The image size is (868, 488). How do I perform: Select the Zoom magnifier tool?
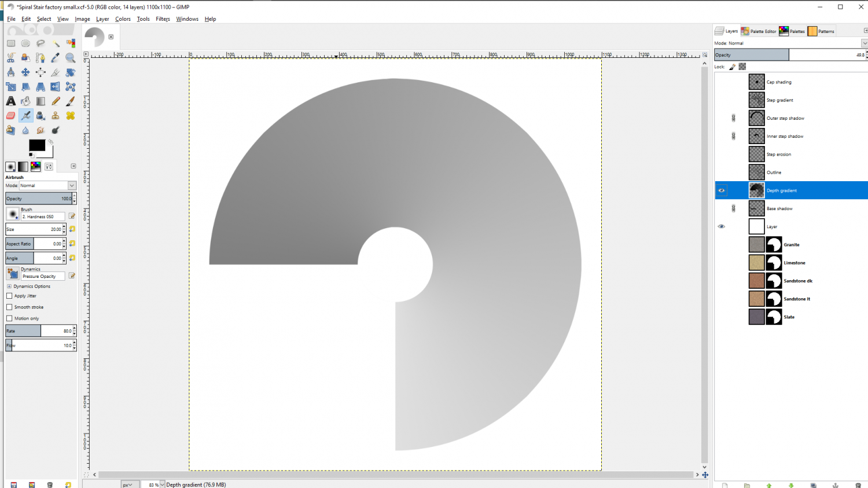pyautogui.click(x=71, y=57)
